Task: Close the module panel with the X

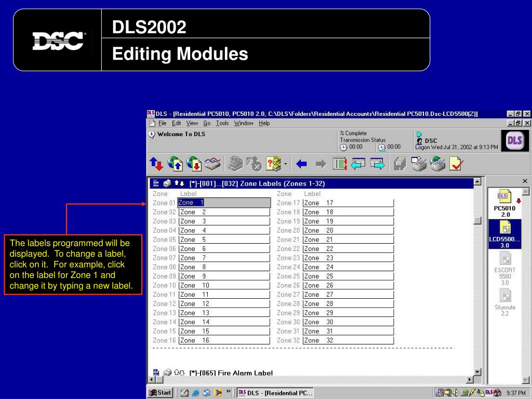Action: point(525,181)
